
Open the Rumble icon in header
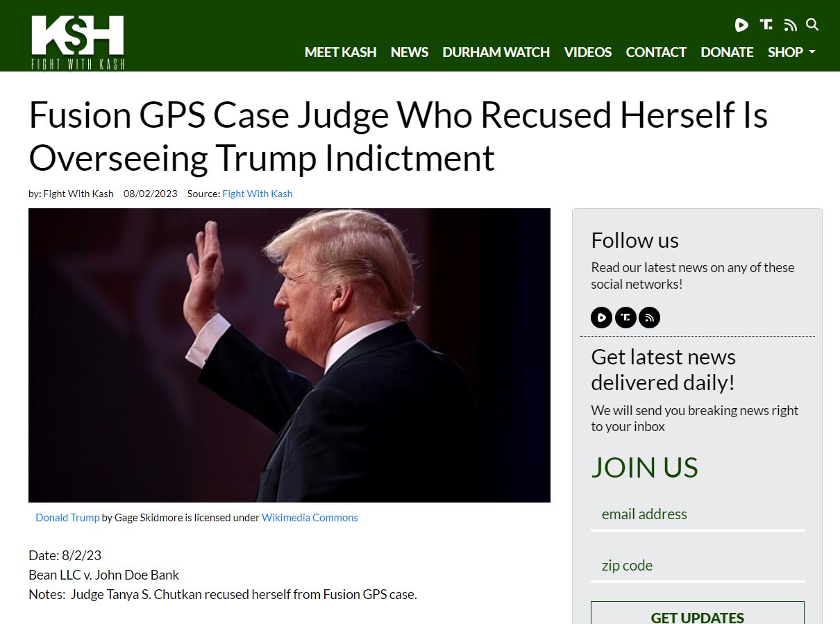pyautogui.click(x=741, y=25)
